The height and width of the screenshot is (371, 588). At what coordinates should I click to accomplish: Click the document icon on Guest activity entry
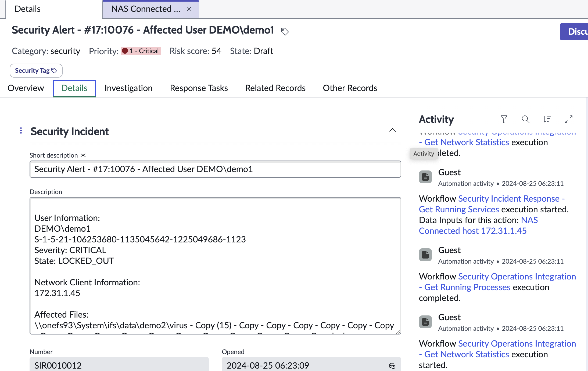tap(425, 177)
